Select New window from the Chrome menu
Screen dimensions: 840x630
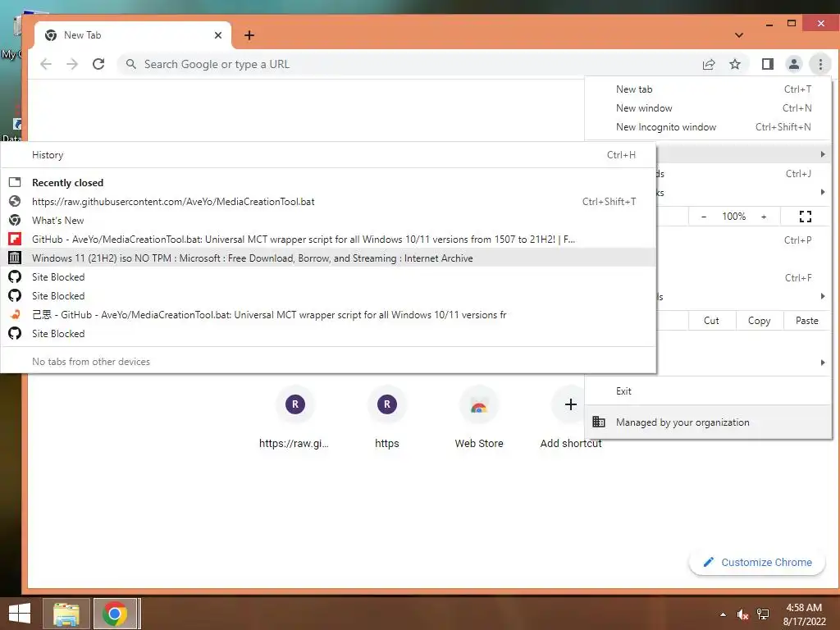click(x=708, y=108)
